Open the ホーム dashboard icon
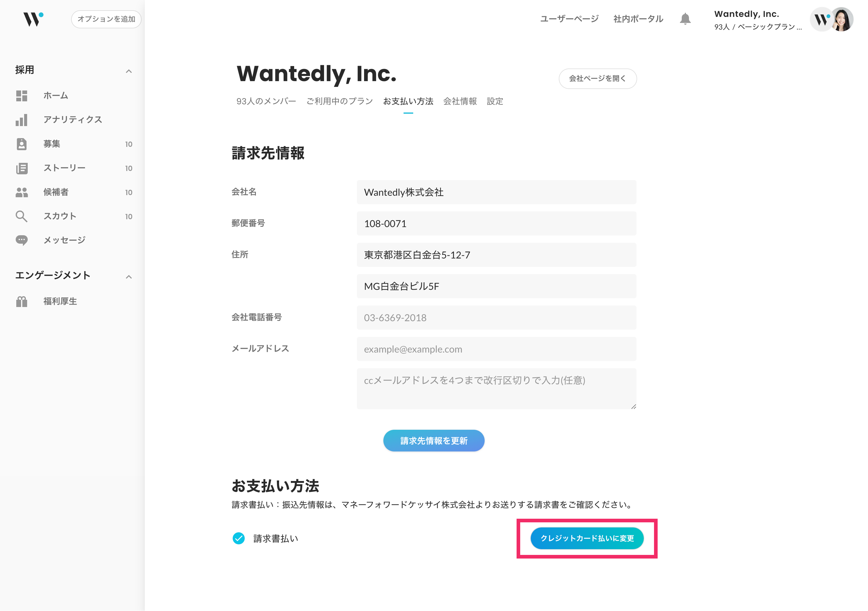Viewport: 868px width, 611px height. (21, 96)
